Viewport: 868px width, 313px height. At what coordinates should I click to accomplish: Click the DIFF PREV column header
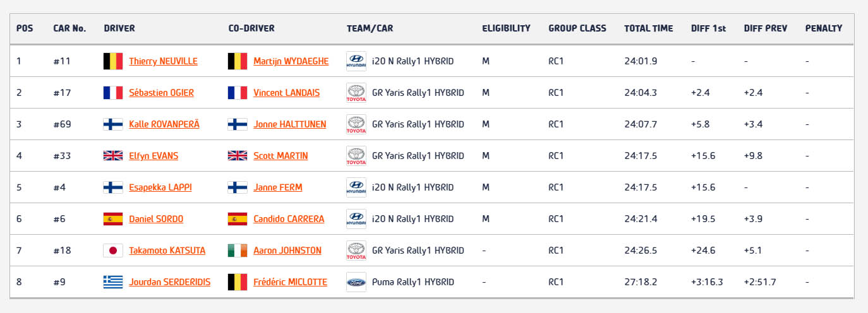(766, 28)
